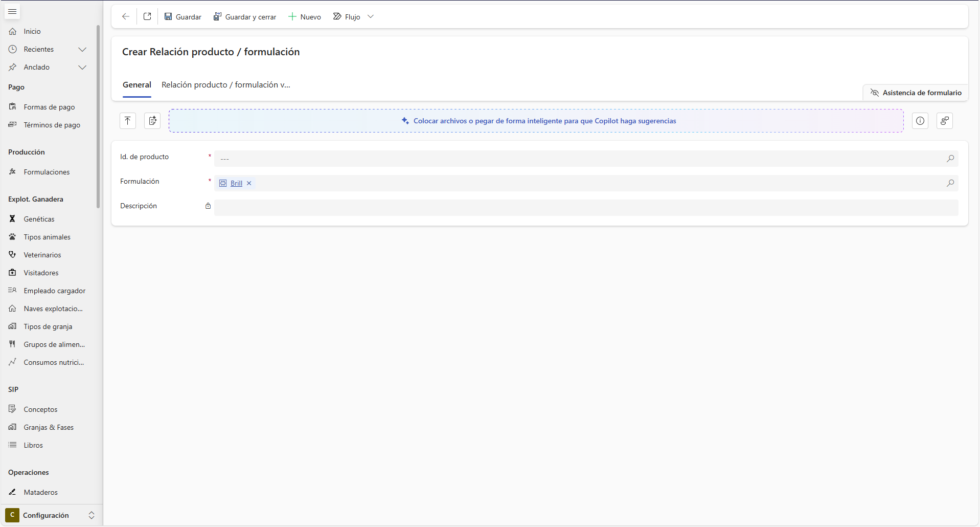Remove Brill from Formulación field
The width and height of the screenshot is (980, 527).
pos(249,183)
